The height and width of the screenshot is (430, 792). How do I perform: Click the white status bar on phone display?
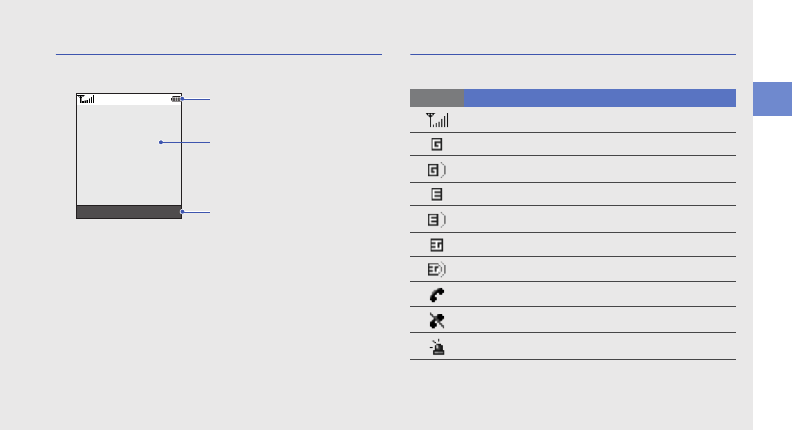pyautogui.click(x=130, y=99)
